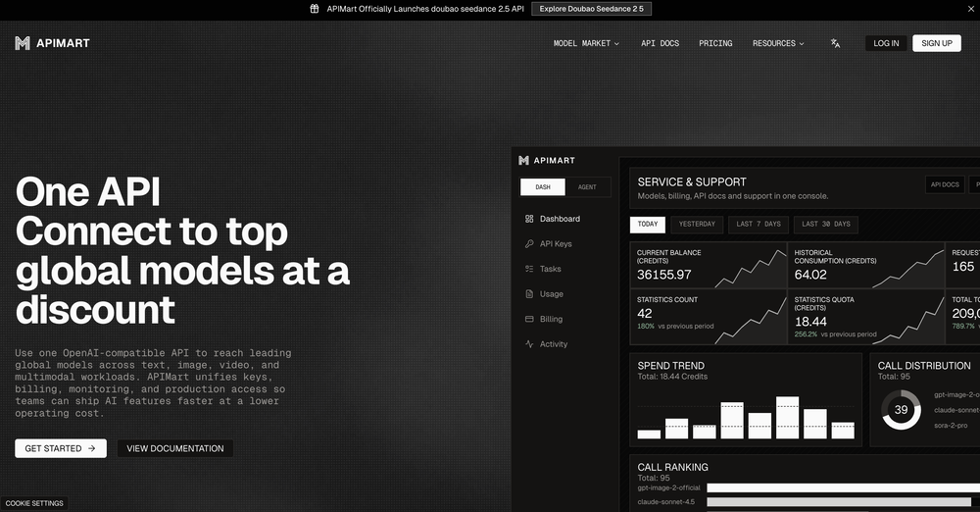
Task: Click the Usage document icon
Action: point(529,293)
